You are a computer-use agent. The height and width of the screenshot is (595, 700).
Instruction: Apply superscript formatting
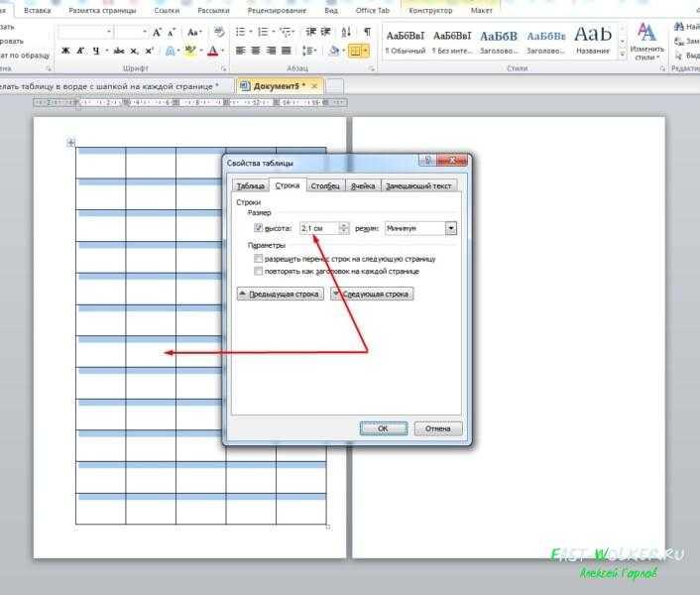(x=149, y=51)
